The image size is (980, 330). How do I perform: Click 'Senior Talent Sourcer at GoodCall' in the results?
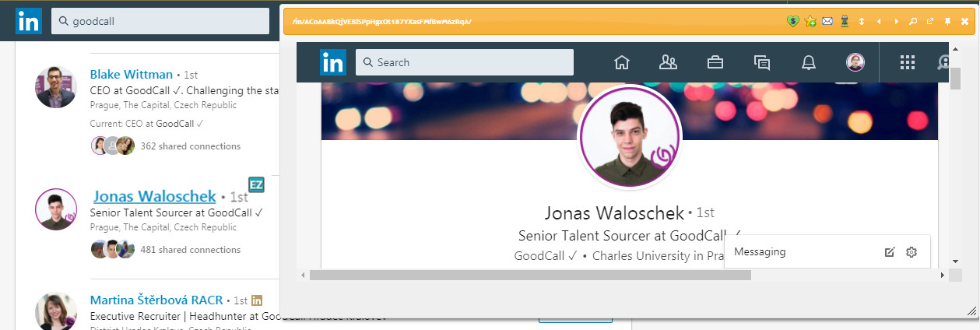pyautogui.click(x=177, y=212)
